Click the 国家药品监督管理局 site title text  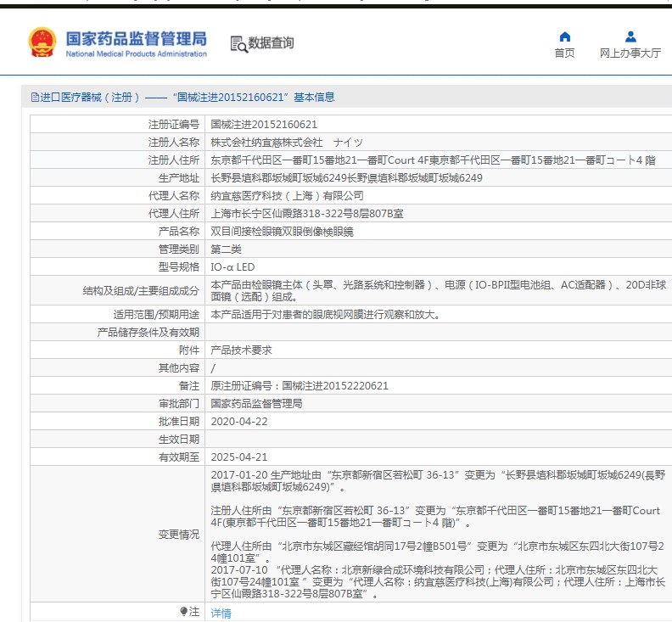click(136, 38)
